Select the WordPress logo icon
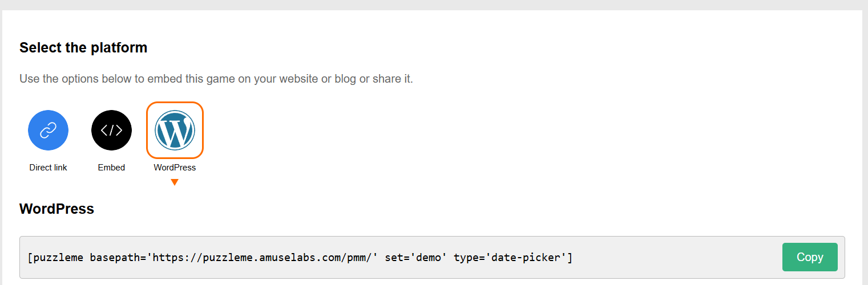Screen dimensions: 868x285 pyautogui.click(x=175, y=131)
